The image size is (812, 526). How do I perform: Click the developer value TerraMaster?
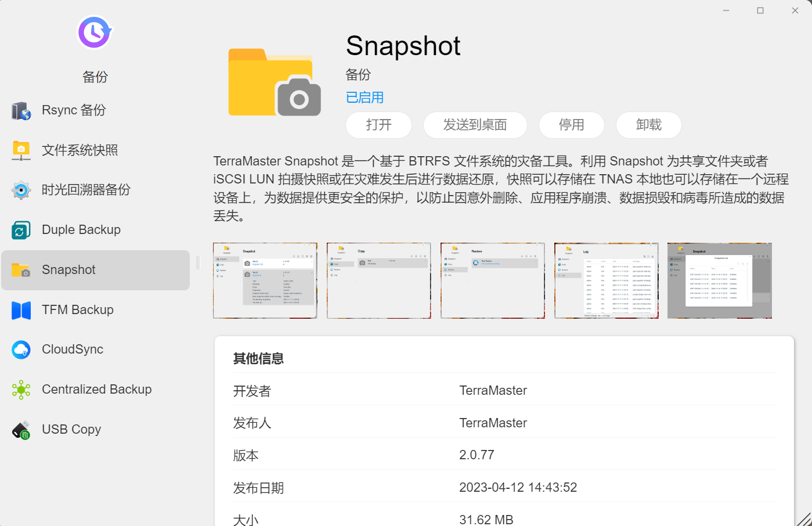[493, 391]
